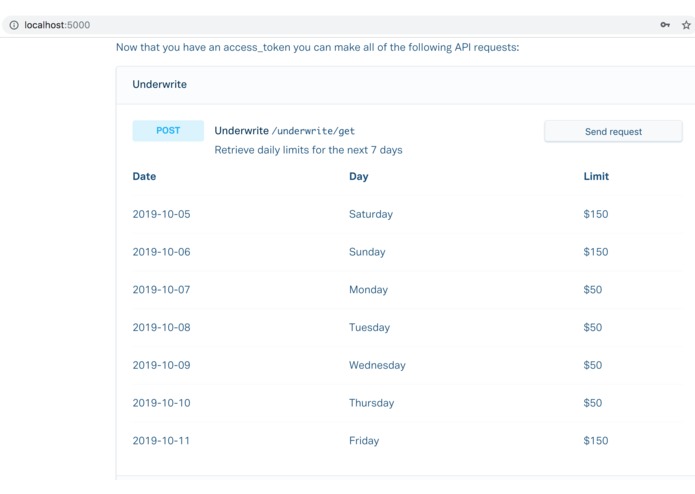Image resolution: width=695 pixels, height=494 pixels.
Task: Select Saturday's $150 limit value
Action: 596,214
